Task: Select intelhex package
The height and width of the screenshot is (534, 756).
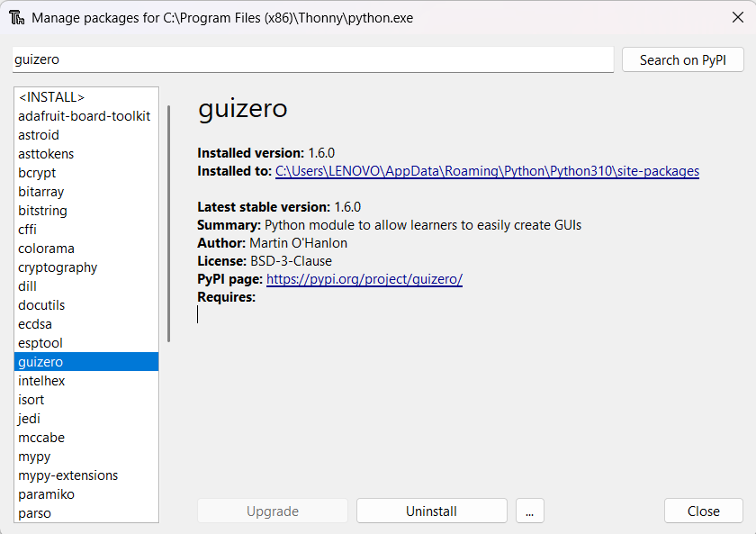Action: pyautogui.click(x=86, y=381)
